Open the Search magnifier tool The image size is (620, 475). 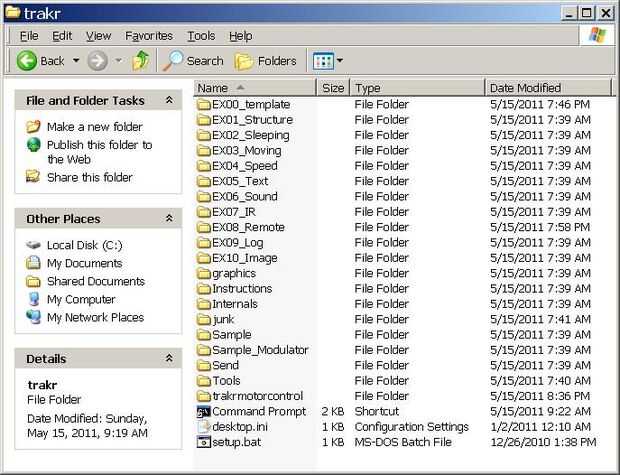point(173,61)
